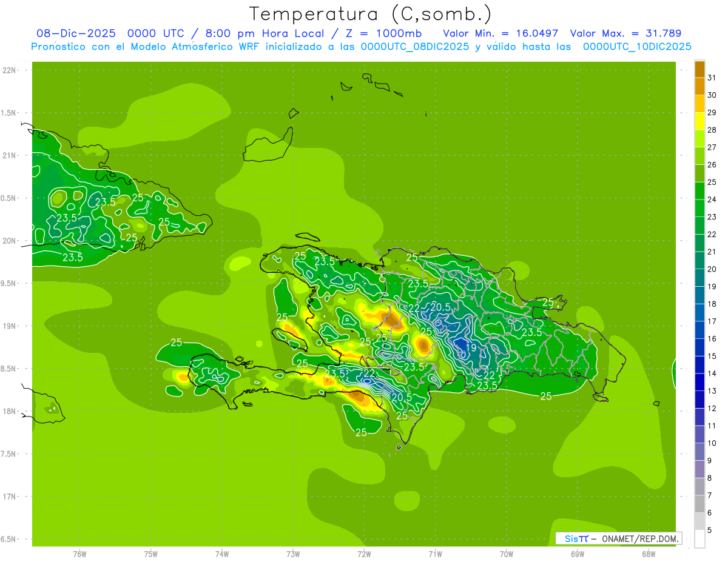Image resolution: width=728 pixels, height=562 pixels.
Task: Click the "76W" longitude axis label
Action: [x=79, y=554]
